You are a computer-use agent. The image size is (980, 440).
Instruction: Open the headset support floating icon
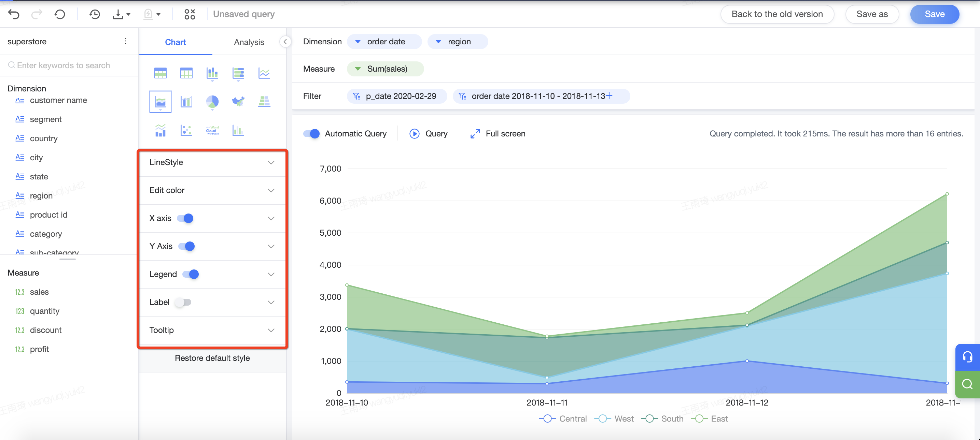tap(967, 357)
